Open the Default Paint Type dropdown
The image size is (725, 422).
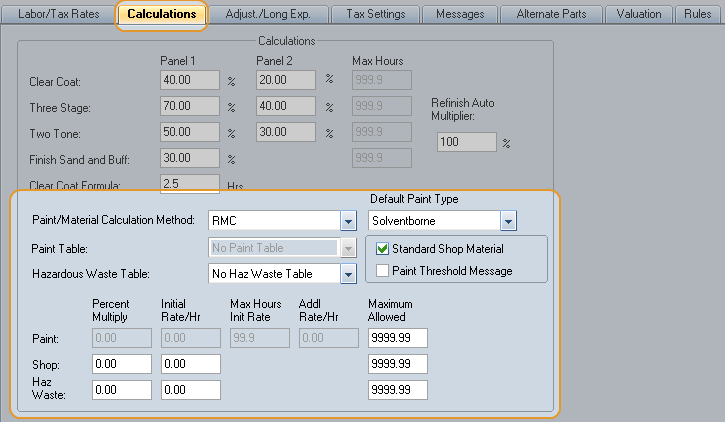tap(508, 220)
